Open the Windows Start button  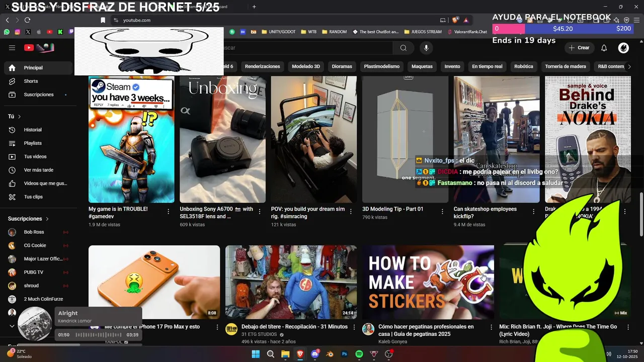coord(256,354)
